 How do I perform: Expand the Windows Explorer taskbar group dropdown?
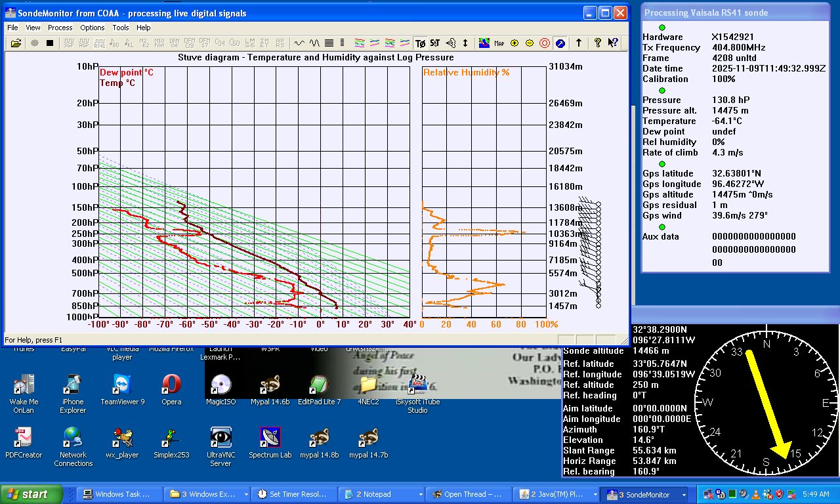pos(246,494)
